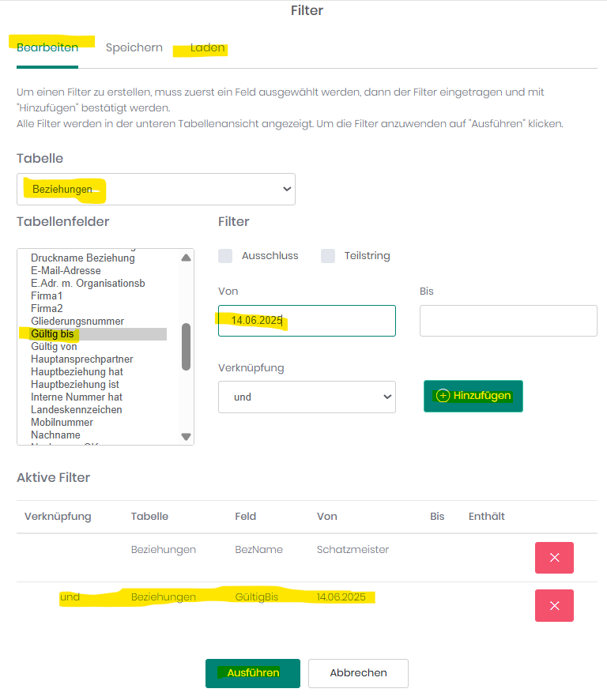Enable the Ausschluss checkbox
This screenshot has height=700, width=607.
(225, 256)
